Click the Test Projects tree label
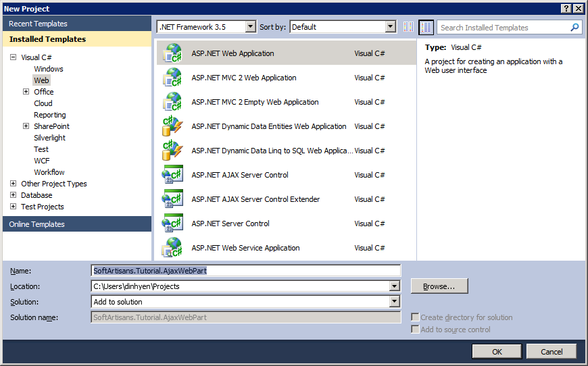 click(43, 207)
